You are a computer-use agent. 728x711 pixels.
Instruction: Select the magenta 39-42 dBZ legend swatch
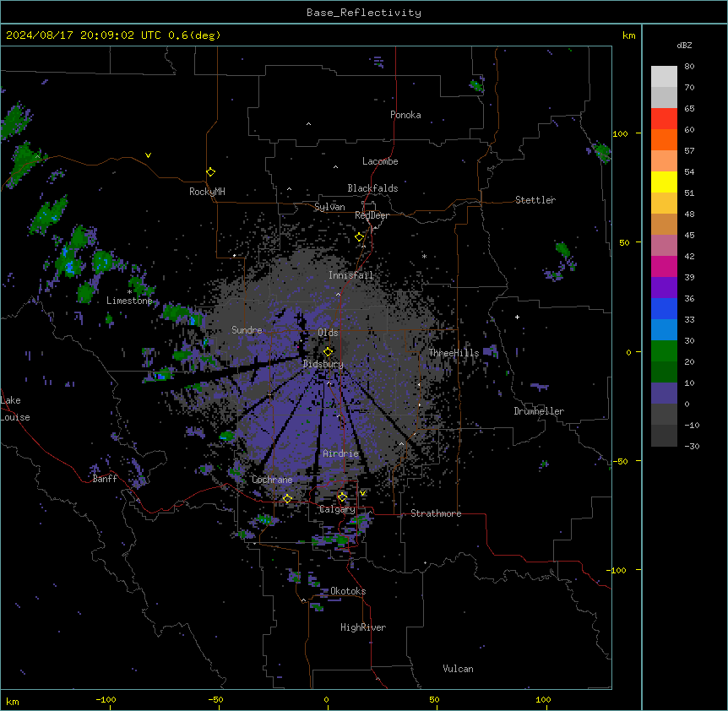[664, 266]
